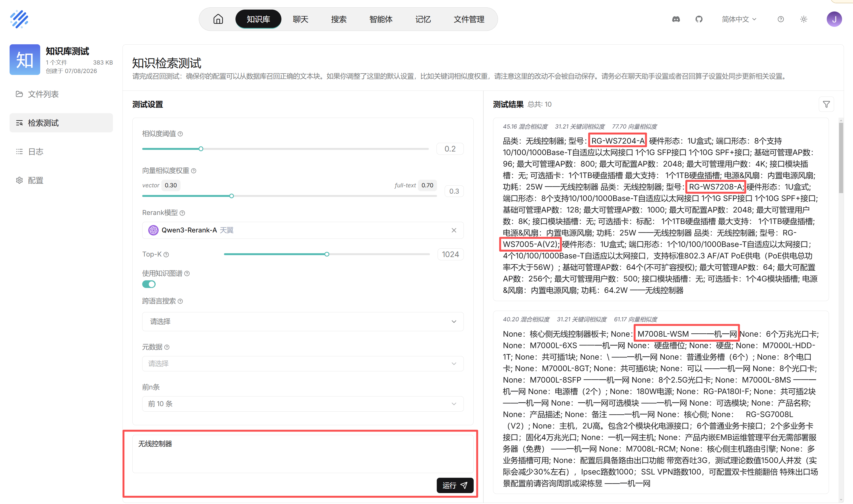Viewport: 853px width, 504px height.
Task: Show help for 元数据
Action: [167, 347]
